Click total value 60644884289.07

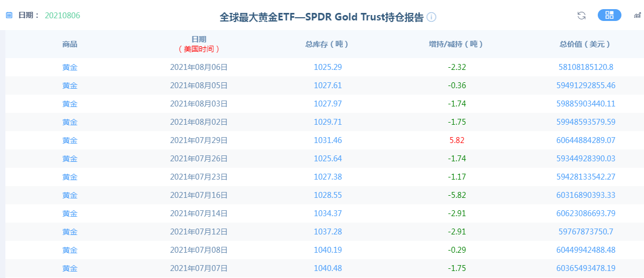click(x=586, y=140)
